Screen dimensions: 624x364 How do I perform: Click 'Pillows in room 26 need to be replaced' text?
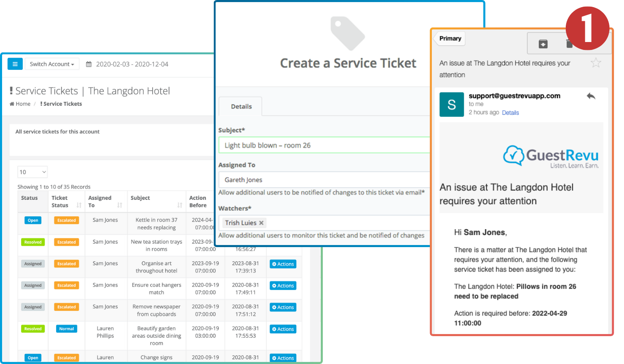[515, 291]
